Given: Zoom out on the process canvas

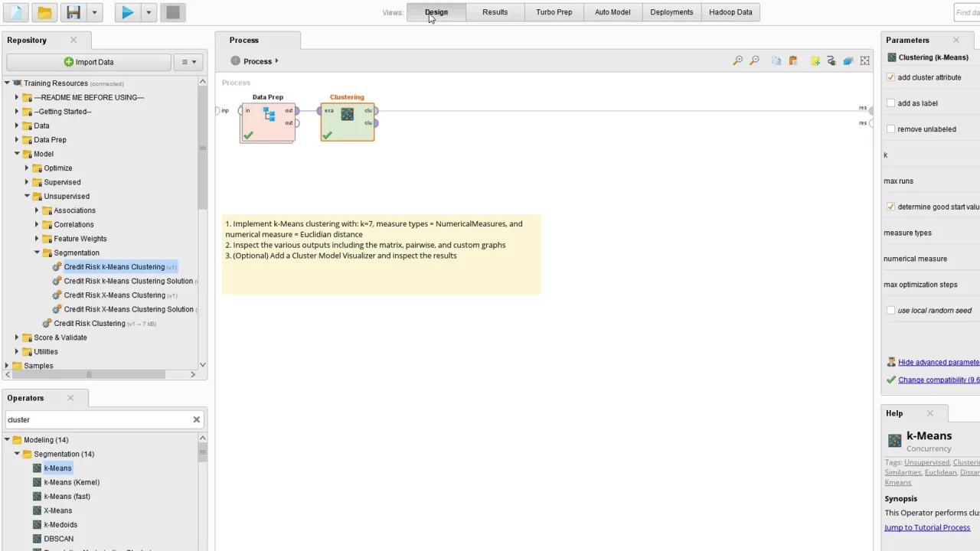Looking at the screenshot, I should 755,61.
